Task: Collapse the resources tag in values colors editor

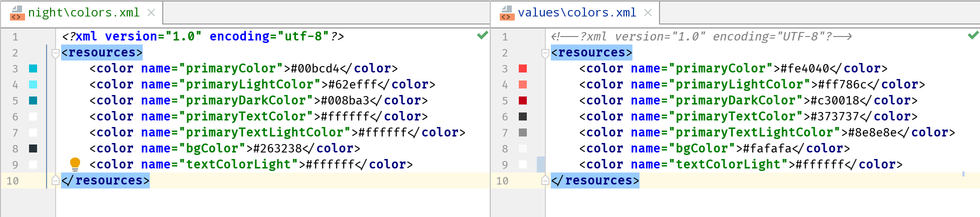Action: 545,53
